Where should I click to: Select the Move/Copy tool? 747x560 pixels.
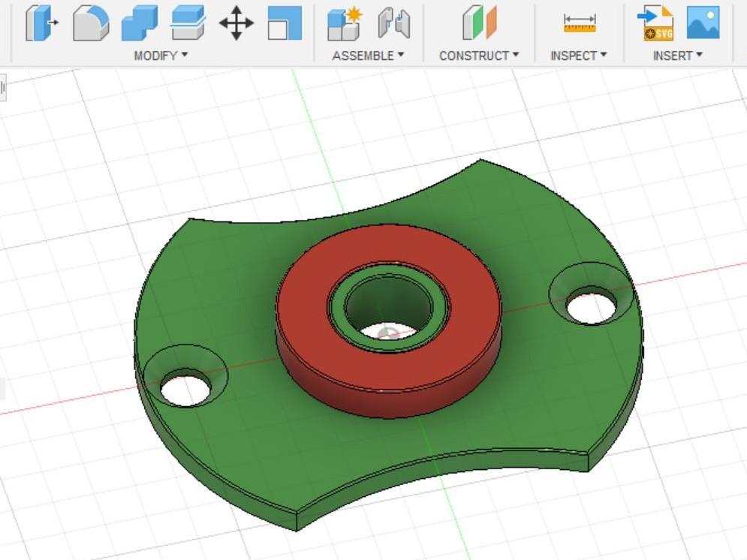236,23
